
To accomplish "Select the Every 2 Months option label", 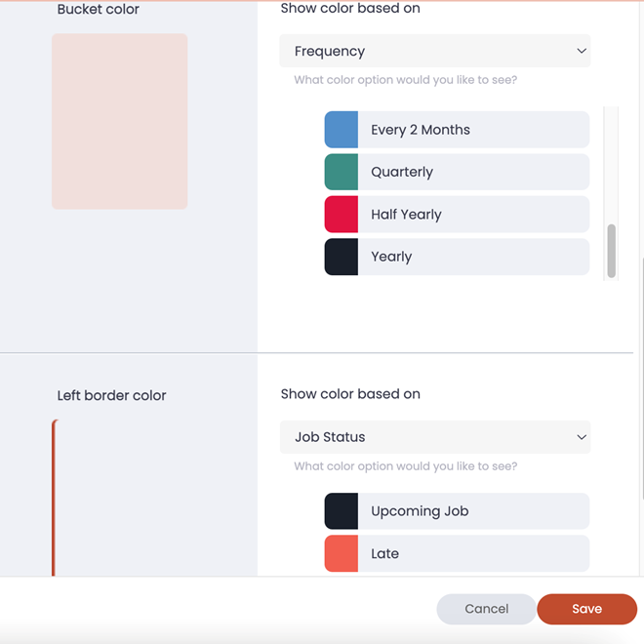I will click(x=421, y=130).
